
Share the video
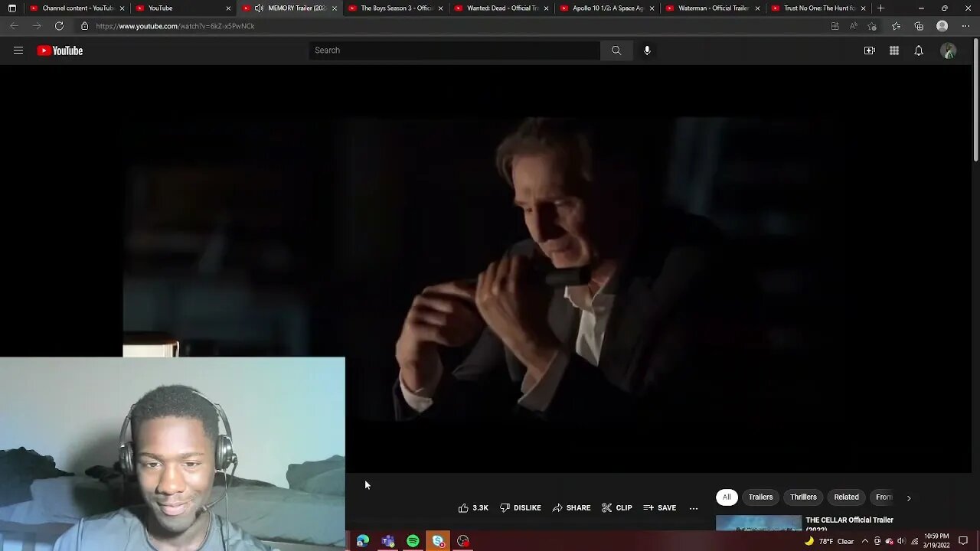click(x=572, y=508)
